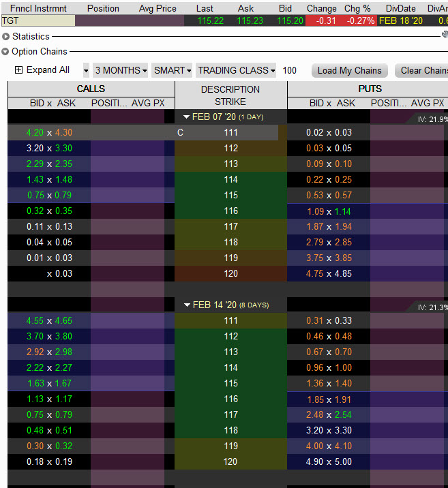Expand the Statistics section arrow
Image resolution: width=448 pixels, height=488 pixels.
click(5, 36)
